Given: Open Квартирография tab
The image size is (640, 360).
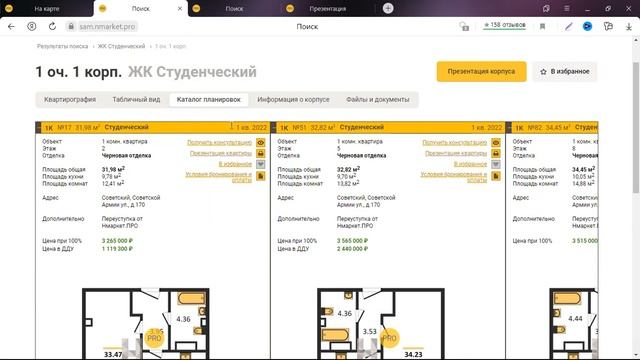Looking at the screenshot, I should tap(70, 100).
